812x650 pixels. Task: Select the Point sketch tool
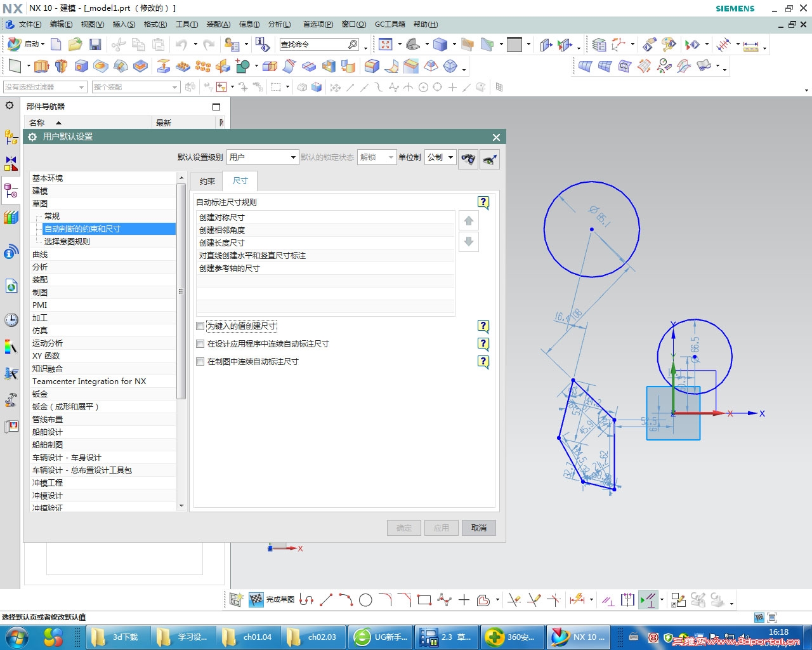tap(464, 599)
